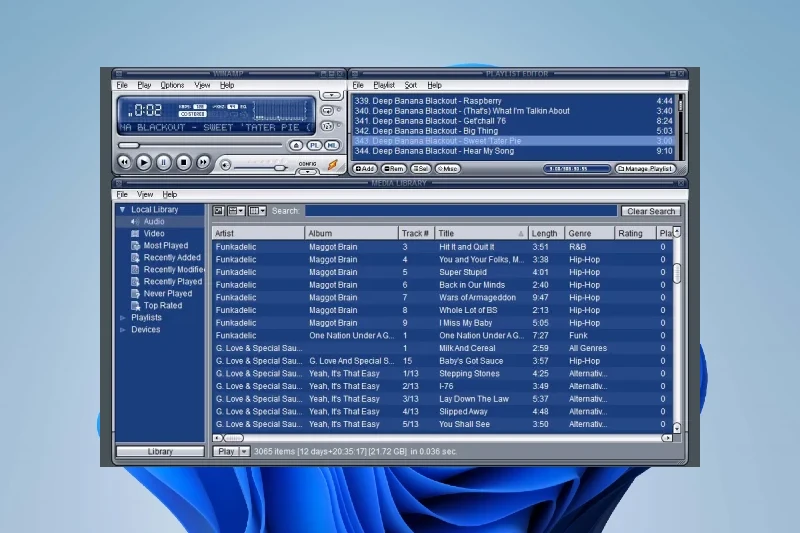Click the Media Library search field
The image size is (800, 533).
461,211
